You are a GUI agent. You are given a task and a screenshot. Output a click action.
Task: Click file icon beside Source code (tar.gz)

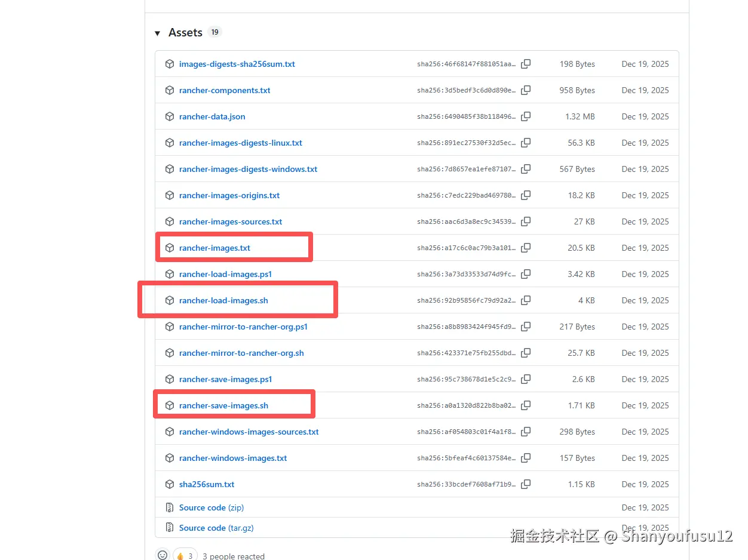170,528
